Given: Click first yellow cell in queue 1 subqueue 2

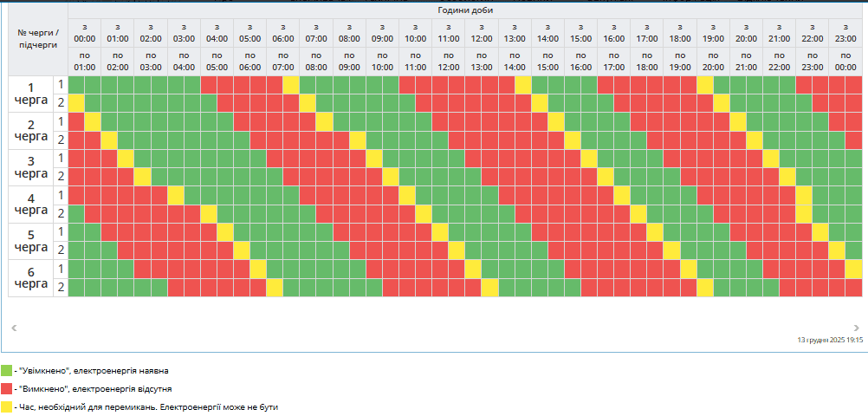Looking at the screenshot, I should pyautogui.click(x=77, y=103).
